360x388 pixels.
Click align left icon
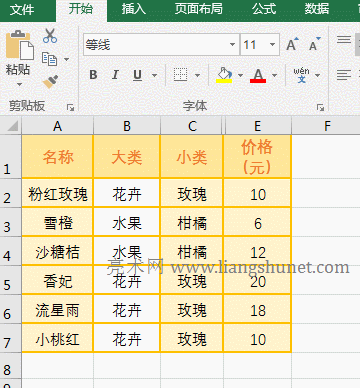[x=344, y=75]
